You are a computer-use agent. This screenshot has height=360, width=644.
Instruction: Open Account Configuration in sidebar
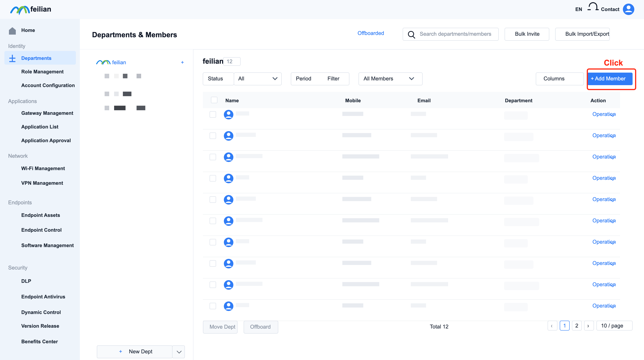pyautogui.click(x=48, y=86)
